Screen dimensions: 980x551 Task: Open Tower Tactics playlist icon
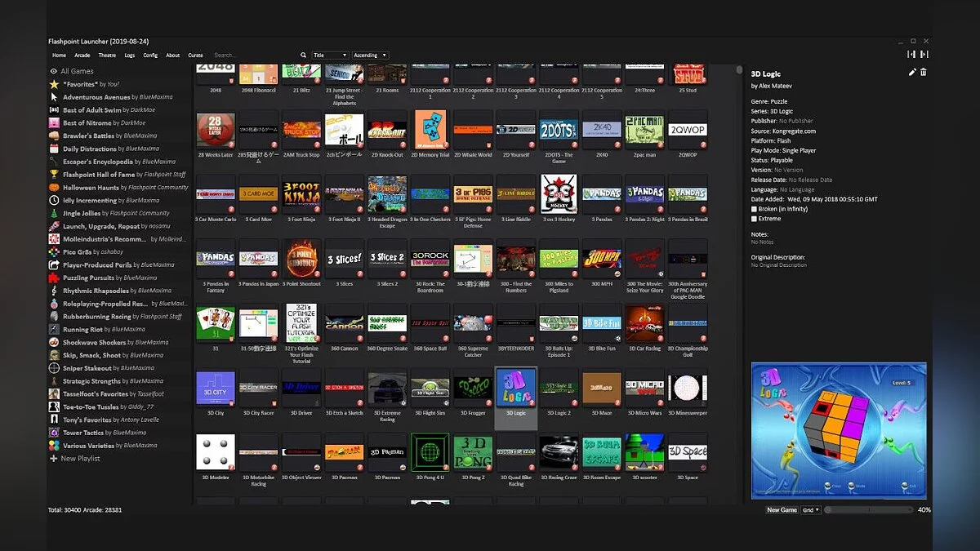coord(54,433)
